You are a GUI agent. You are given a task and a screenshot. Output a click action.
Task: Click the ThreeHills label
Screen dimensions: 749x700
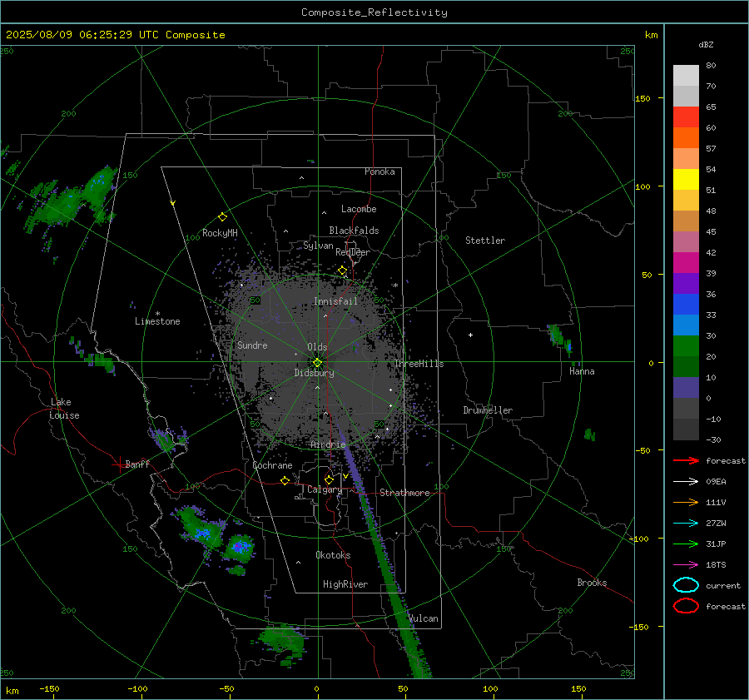point(419,364)
